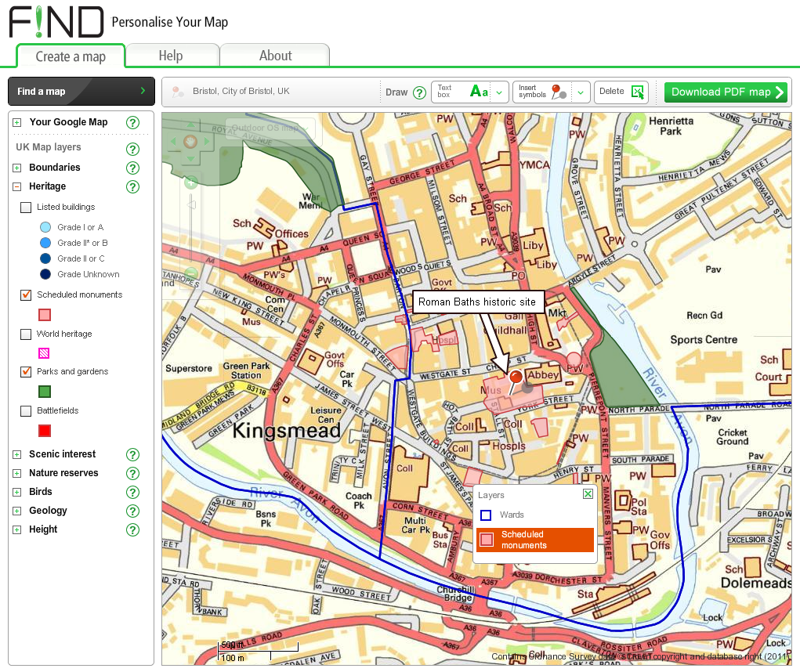
Task: Click the Find a map arrow icon
Action: 143,91
